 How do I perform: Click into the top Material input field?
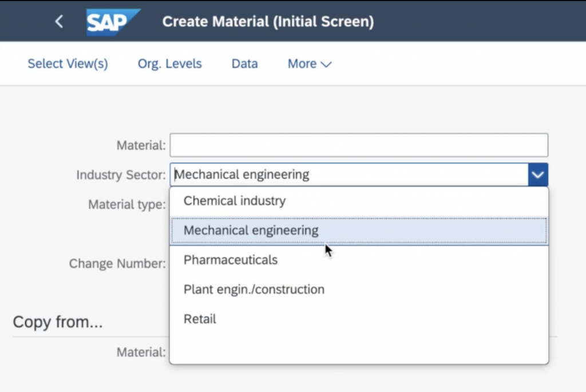[359, 145]
